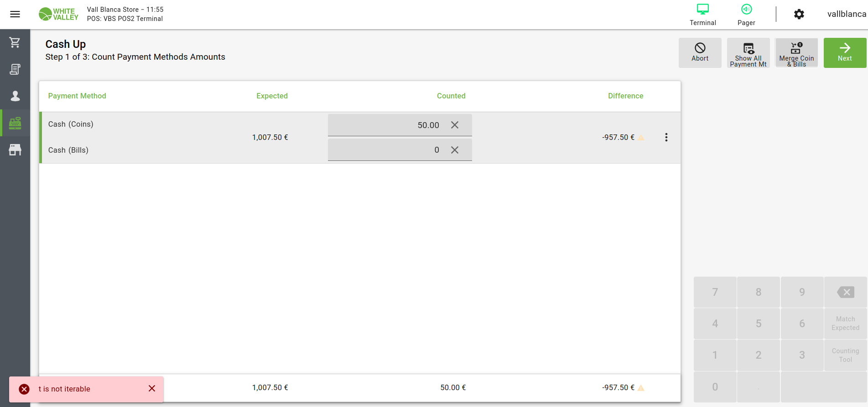Click Show All Payment Mt button

click(x=748, y=53)
